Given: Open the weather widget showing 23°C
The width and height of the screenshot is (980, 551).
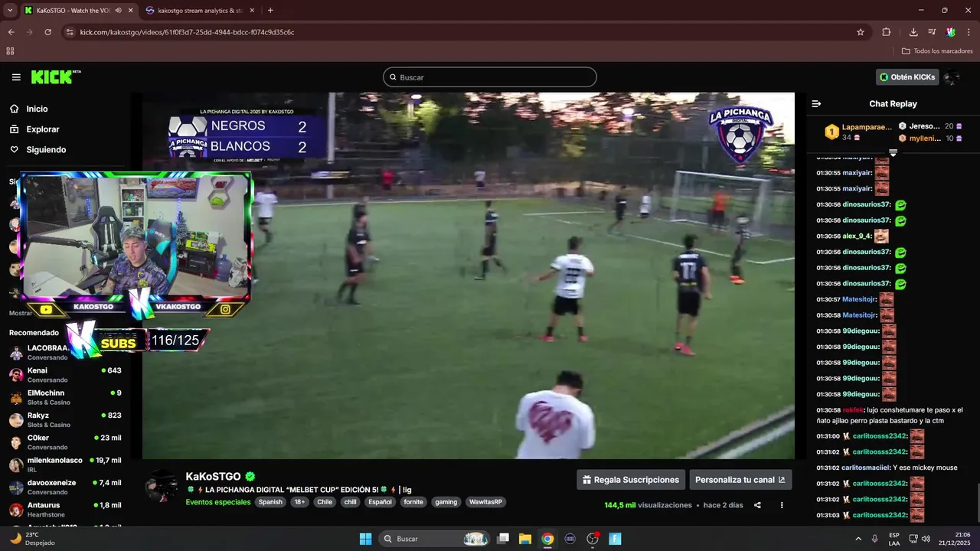Looking at the screenshot, I should click(x=31, y=539).
